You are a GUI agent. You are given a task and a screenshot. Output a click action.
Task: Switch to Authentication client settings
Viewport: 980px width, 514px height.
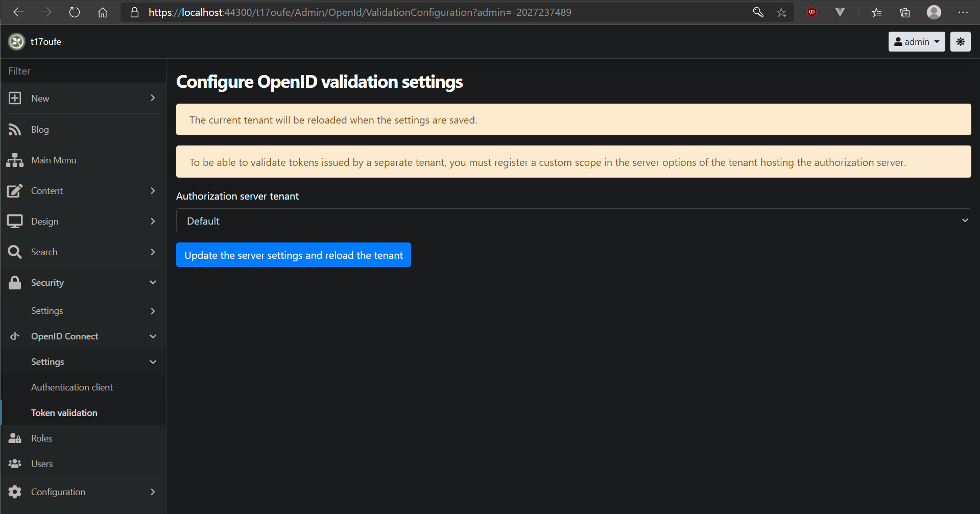coord(71,387)
